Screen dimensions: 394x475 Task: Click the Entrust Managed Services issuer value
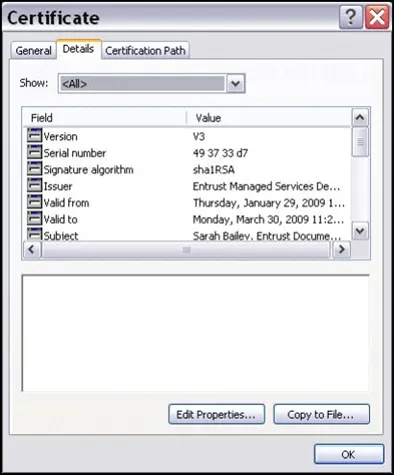[267, 186]
